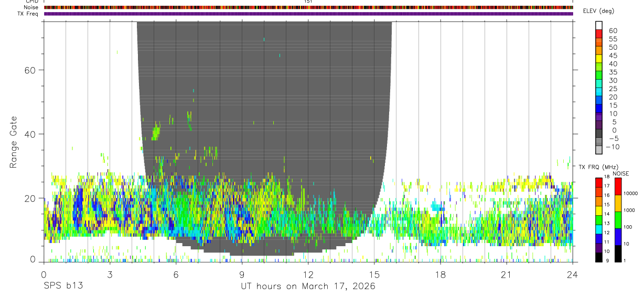Click UT hours axis tick label 12
The image size is (644, 297).
tap(308, 274)
